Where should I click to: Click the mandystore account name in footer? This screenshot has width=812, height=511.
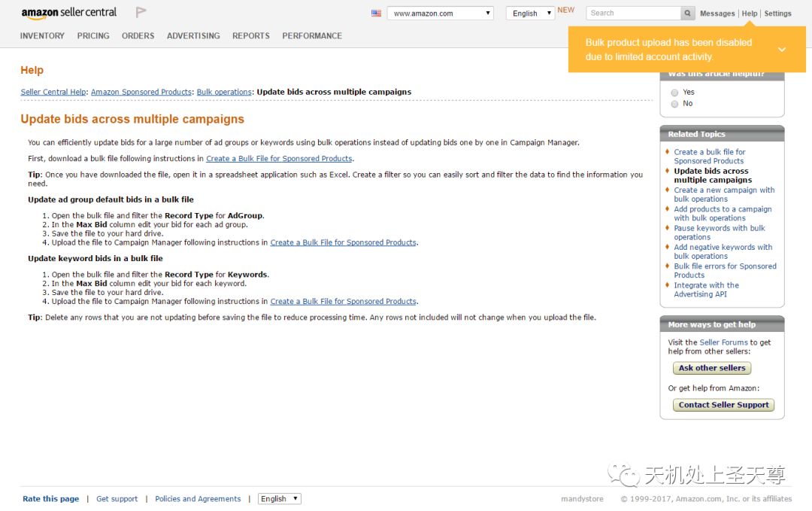click(582, 498)
